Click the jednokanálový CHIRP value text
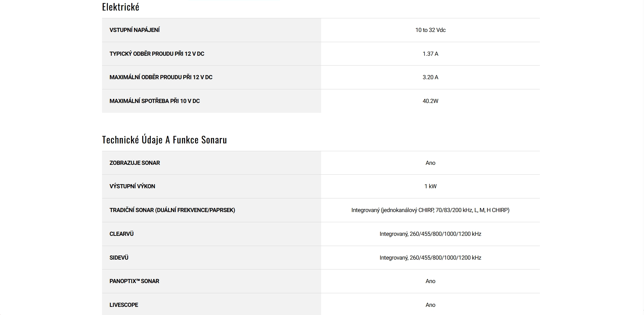 430,210
